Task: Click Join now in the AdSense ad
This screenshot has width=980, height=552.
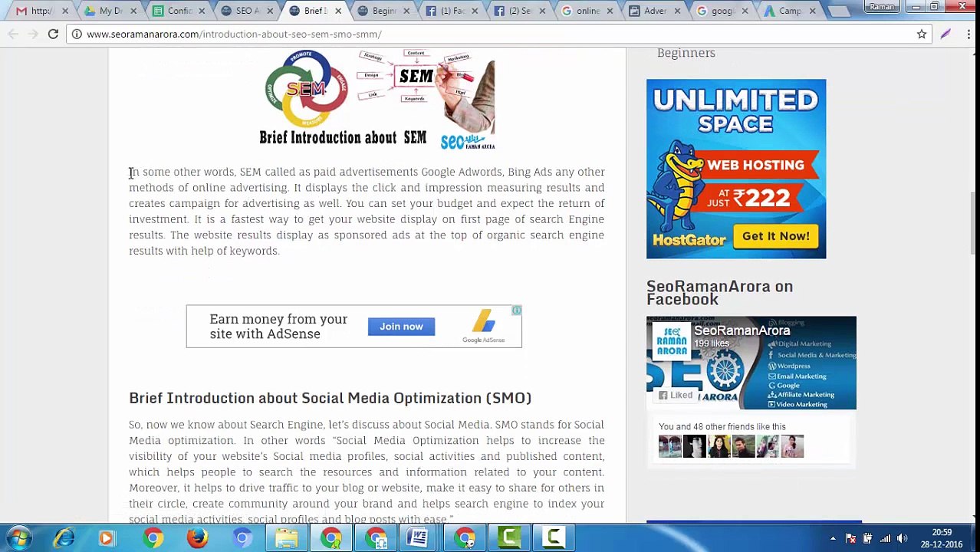Action: 401,327
